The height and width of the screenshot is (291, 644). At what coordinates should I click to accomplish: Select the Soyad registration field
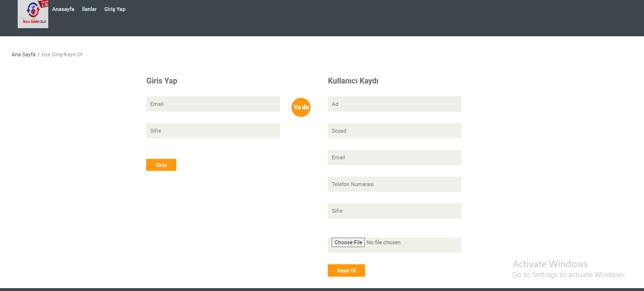click(394, 130)
